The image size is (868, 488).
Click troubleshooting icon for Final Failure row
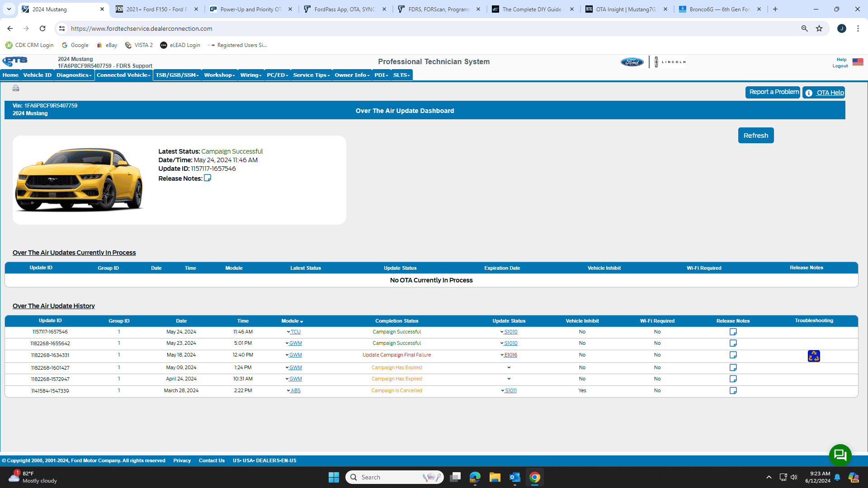[x=814, y=356]
